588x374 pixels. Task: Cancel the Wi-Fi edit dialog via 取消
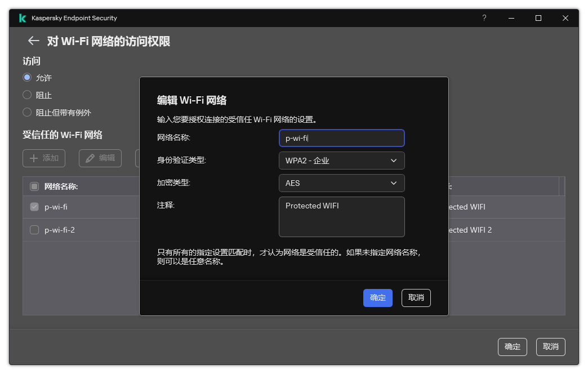click(x=416, y=298)
